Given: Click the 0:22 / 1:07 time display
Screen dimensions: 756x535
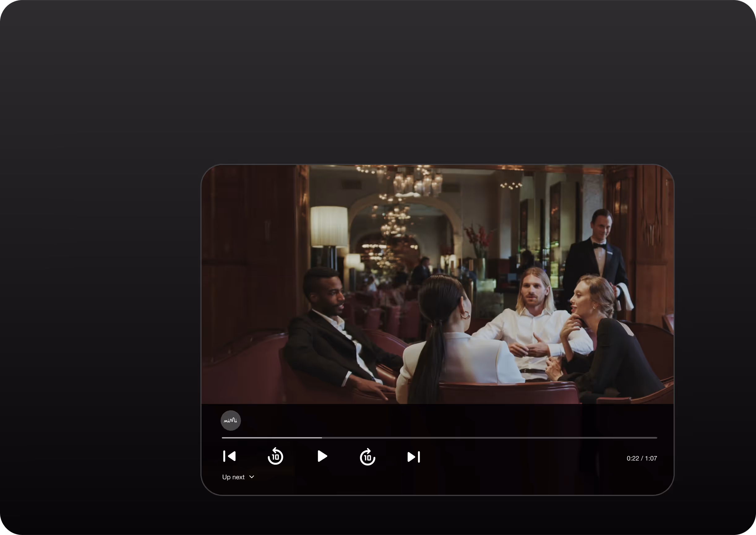Looking at the screenshot, I should (642, 458).
